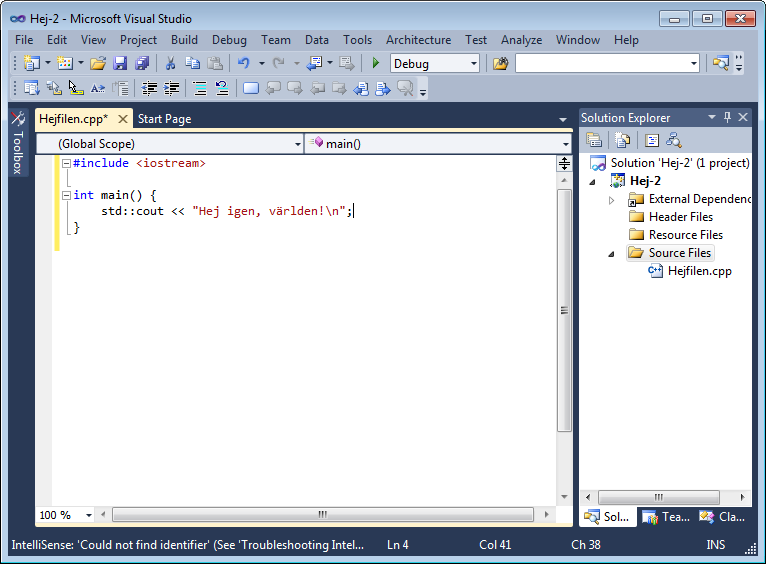Open Properties in the Solution Explorer toolbar
The image size is (766, 564).
click(x=594, y=140)
